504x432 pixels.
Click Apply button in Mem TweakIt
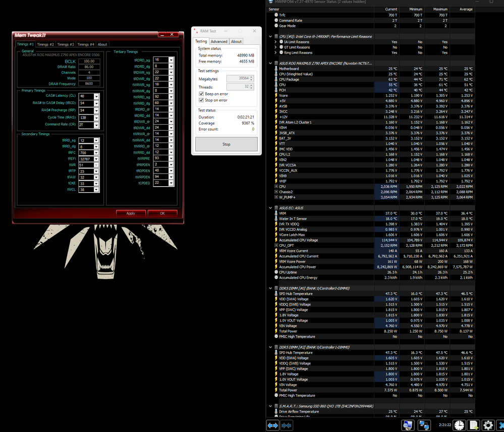pos(131,213)
